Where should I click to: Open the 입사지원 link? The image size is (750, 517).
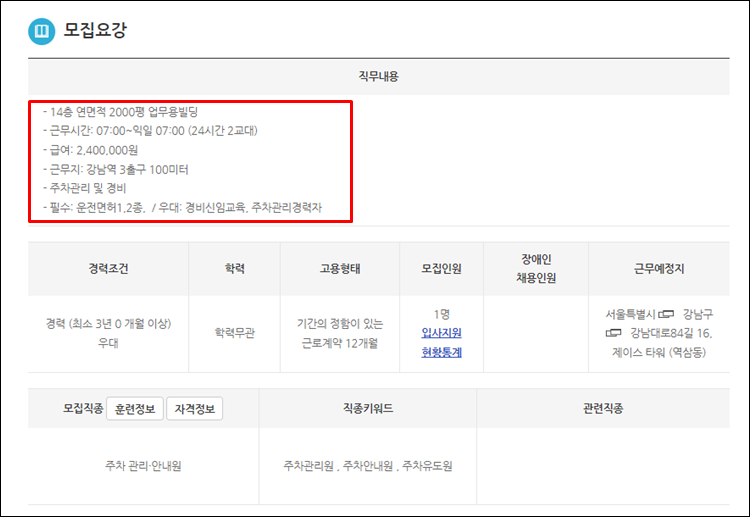(x=441, y=333)
